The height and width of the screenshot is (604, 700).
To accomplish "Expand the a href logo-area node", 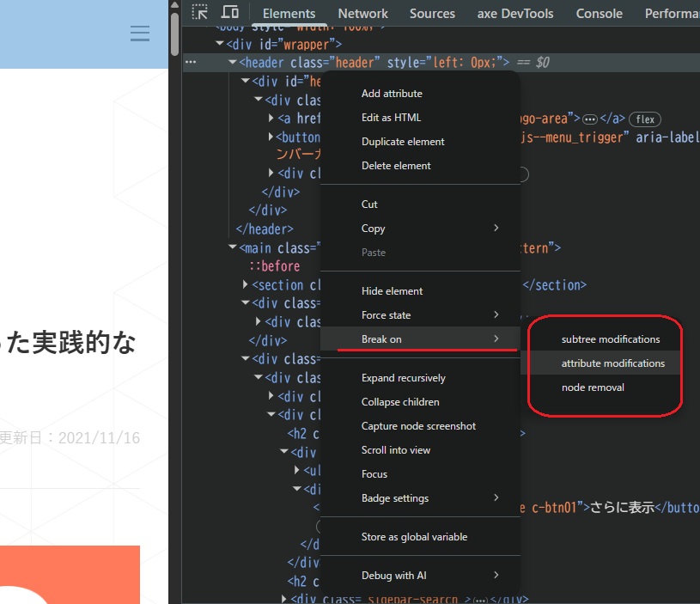I will point(271,118).
